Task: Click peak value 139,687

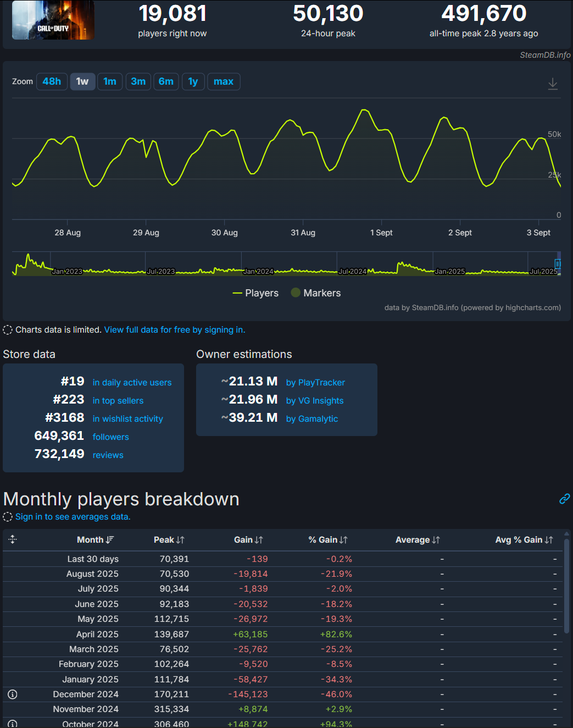Action: pos(171,635)
